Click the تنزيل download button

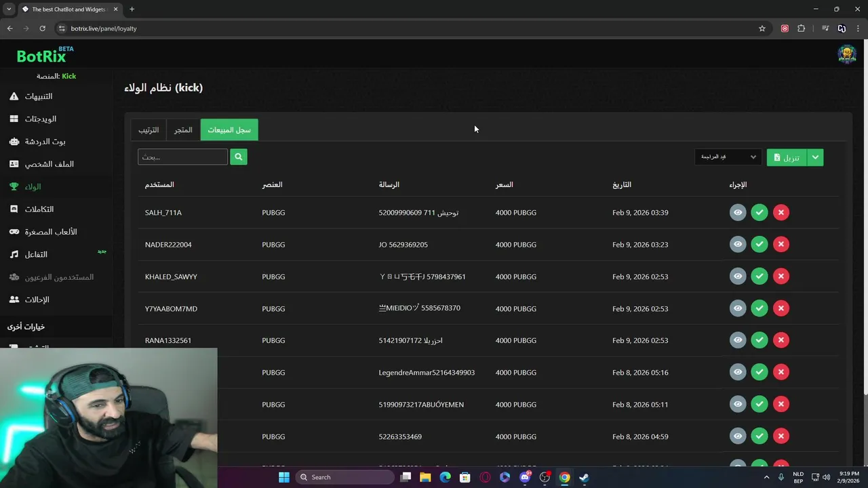pyautogui.click(x=787, y=157)
